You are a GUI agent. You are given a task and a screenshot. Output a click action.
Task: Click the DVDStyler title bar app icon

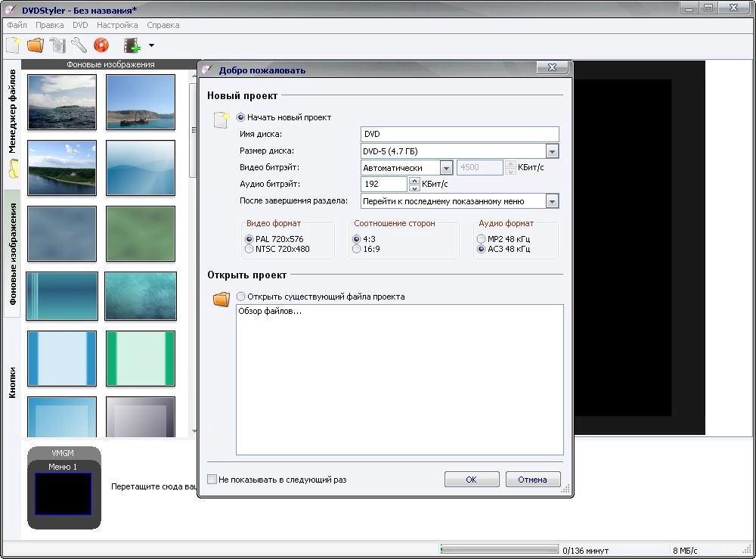click(10, 9)
